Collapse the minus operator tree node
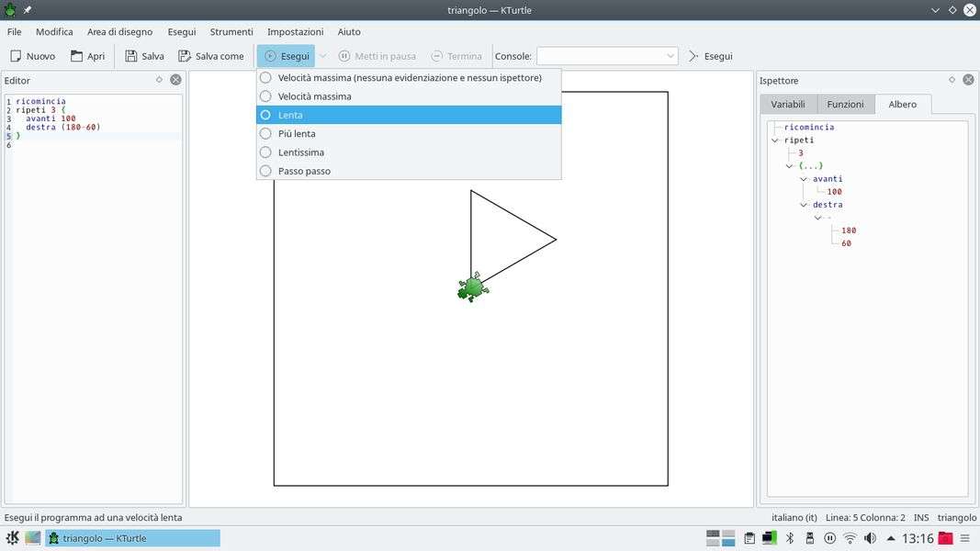Image resolution: width=980 pixels, height=551 pixels. (x=818, y=218)
